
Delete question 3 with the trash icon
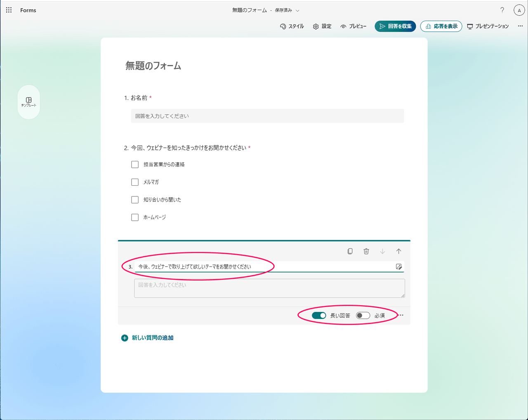[x=366, y=251]
